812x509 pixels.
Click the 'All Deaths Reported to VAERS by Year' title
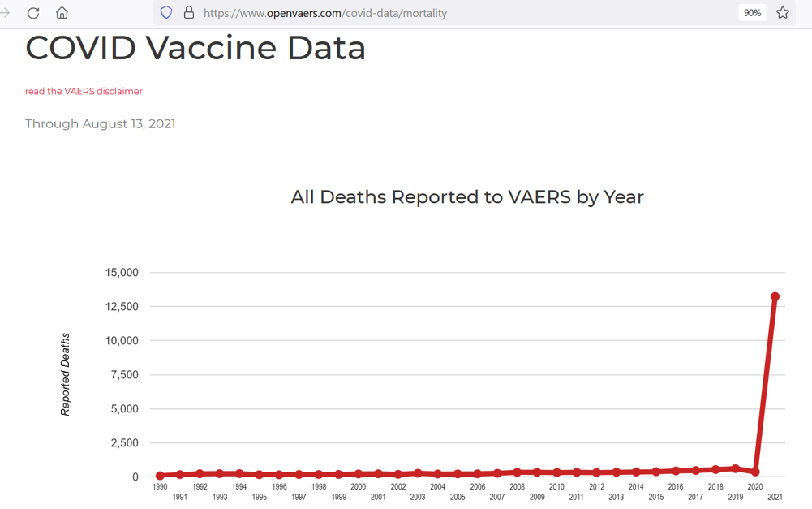point(467,196)
